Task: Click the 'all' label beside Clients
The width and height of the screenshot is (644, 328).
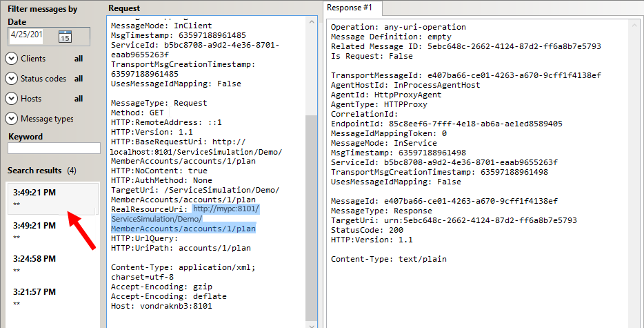Action: [79, 59]
